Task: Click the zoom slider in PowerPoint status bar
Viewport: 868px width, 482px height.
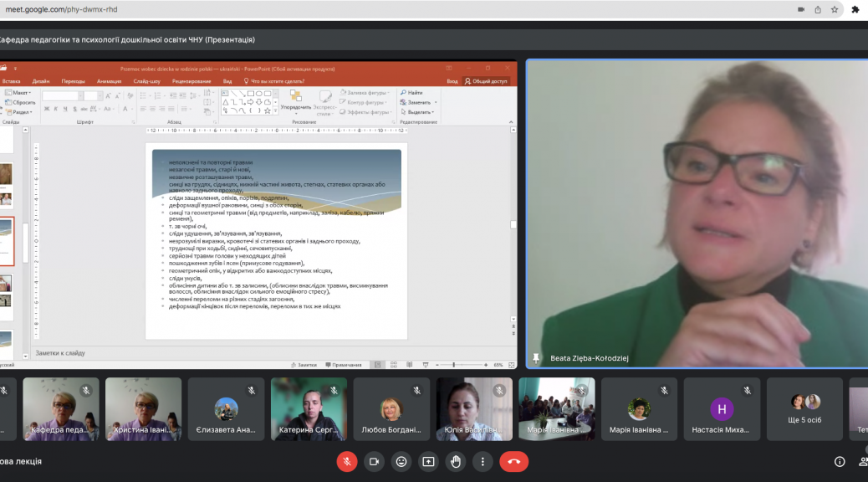Action: (461, 365)
